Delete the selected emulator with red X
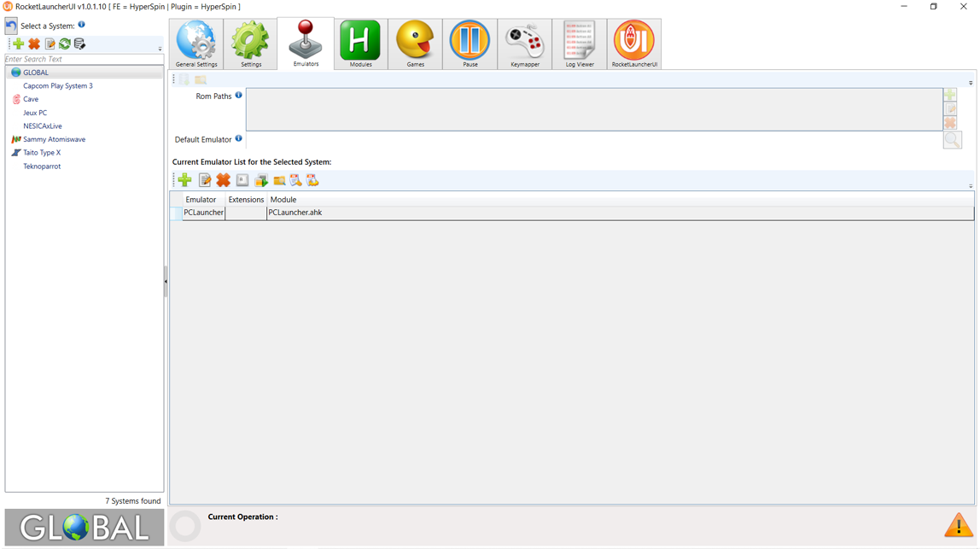Viewport: 980px width, 549px height. point(223,180)
